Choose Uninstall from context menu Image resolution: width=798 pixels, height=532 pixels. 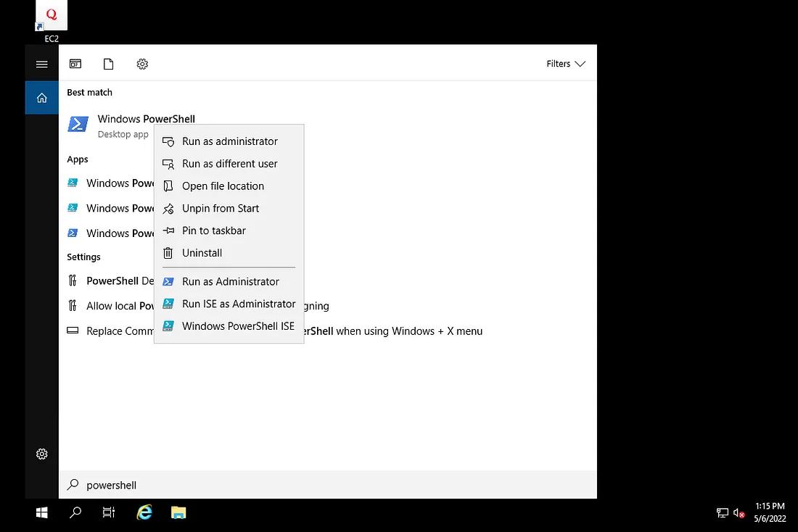229,253
